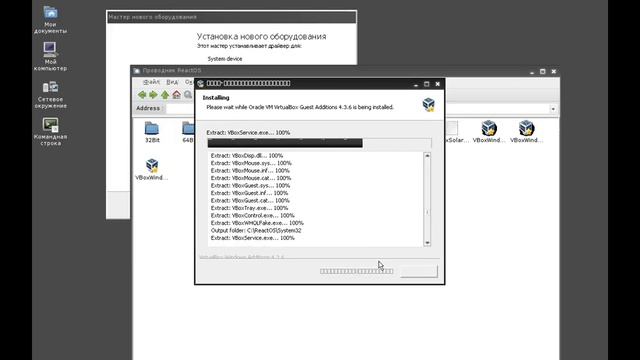Select the VBoxWind installer below 32Bit folder
640x360 pixels.
(x=152, y=169)
